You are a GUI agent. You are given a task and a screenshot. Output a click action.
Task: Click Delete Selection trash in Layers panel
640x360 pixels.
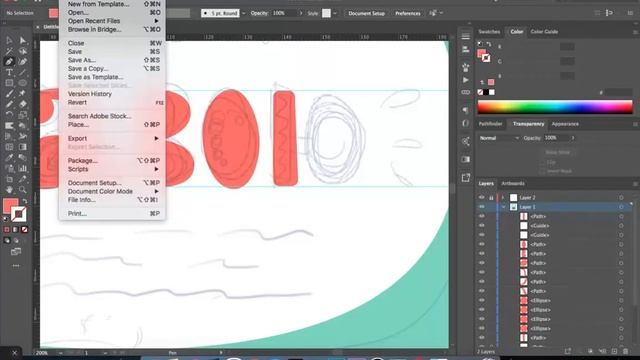[625, 351]
